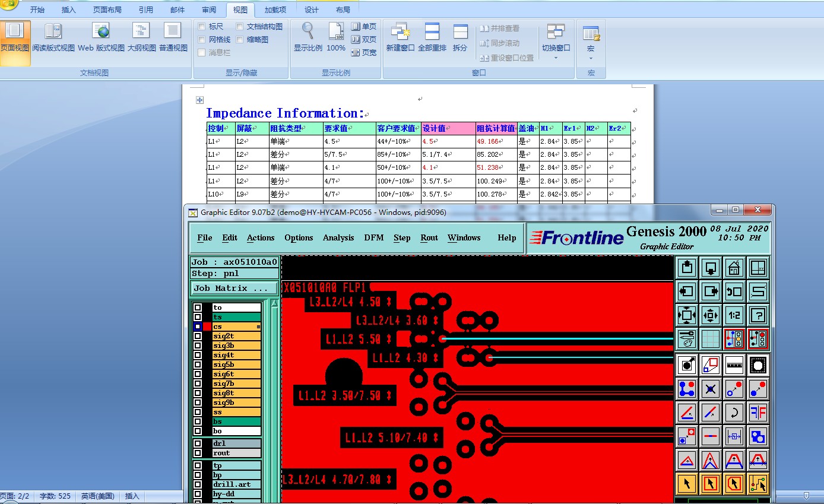Open the 宏 macros dropdown
This screenshot has width=824, height=504.
pos(591,42)
